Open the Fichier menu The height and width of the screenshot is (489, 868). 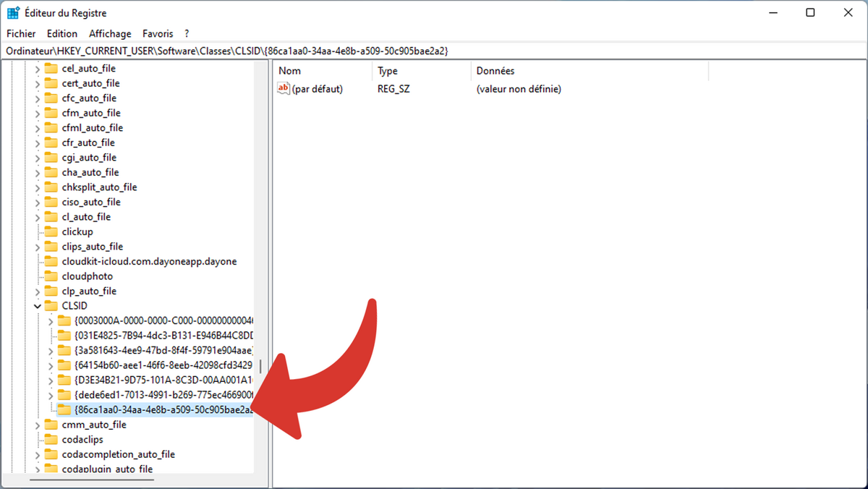click(x=21, y=33)
